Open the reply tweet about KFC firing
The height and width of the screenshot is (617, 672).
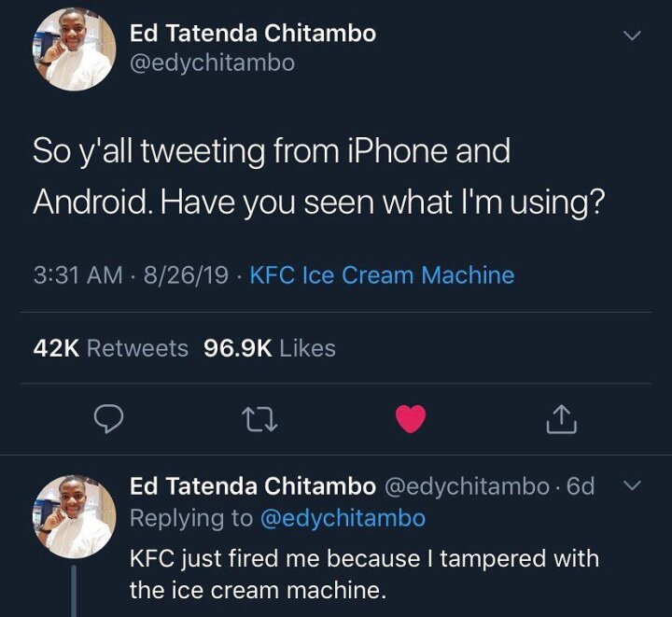pos(364,574)
